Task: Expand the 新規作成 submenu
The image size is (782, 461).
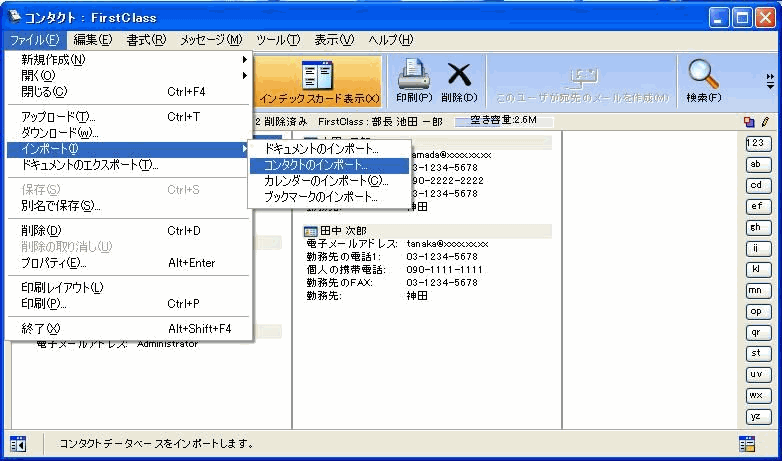Action: point(130,59)
